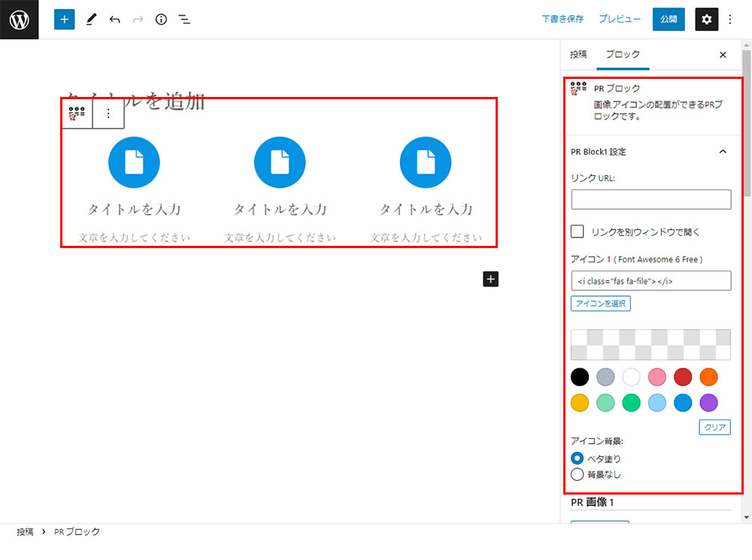The height and width of the screenshot is (560, 752).
Task: Select the 背景なし radio option
Action: tap(578, 474)
